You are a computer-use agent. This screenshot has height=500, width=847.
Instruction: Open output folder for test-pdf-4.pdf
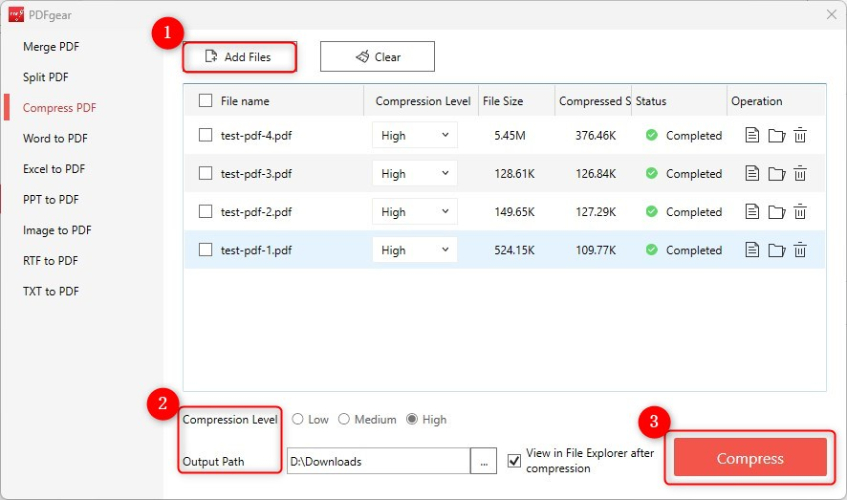(x=776, y=135)
